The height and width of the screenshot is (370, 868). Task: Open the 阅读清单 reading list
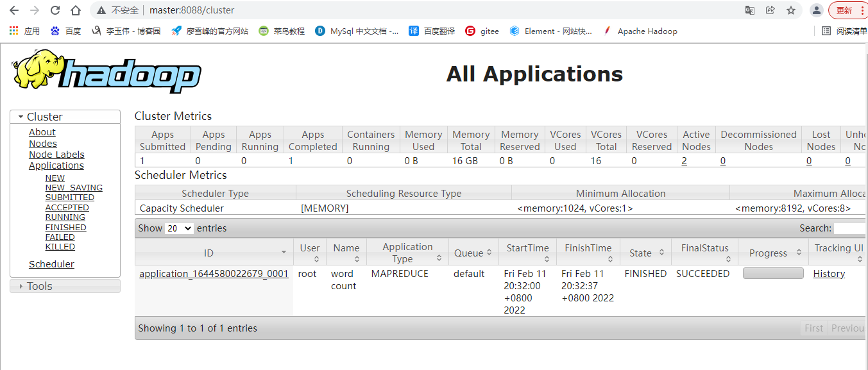(x=846, y=31)
